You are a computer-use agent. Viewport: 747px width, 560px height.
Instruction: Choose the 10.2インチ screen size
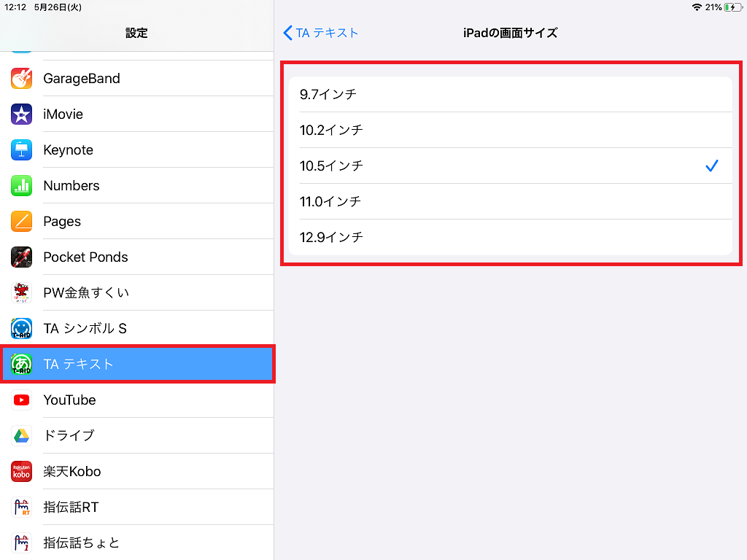tap(510, 130)
